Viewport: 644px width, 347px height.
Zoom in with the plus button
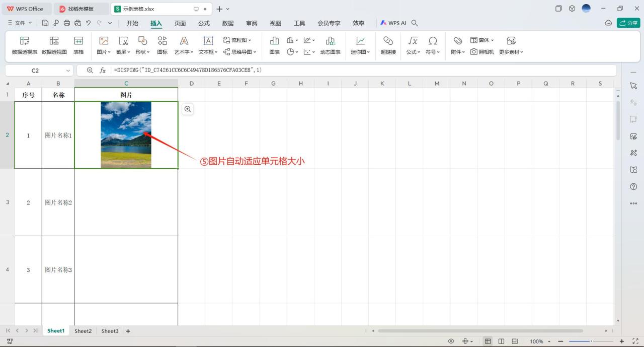[622, 341]
